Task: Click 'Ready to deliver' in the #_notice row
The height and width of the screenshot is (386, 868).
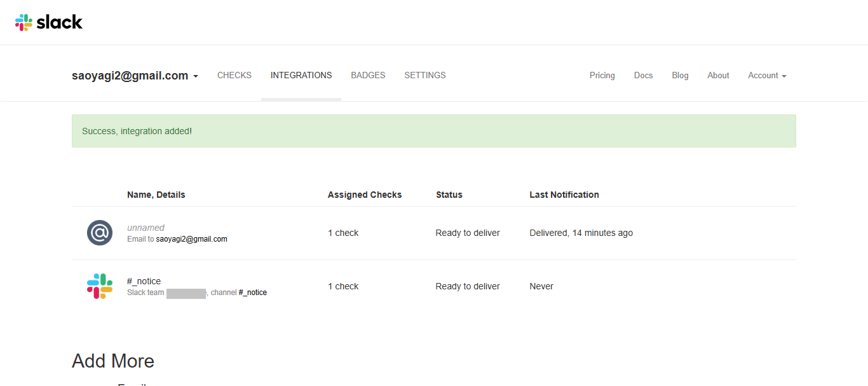Action: point(468,286)
